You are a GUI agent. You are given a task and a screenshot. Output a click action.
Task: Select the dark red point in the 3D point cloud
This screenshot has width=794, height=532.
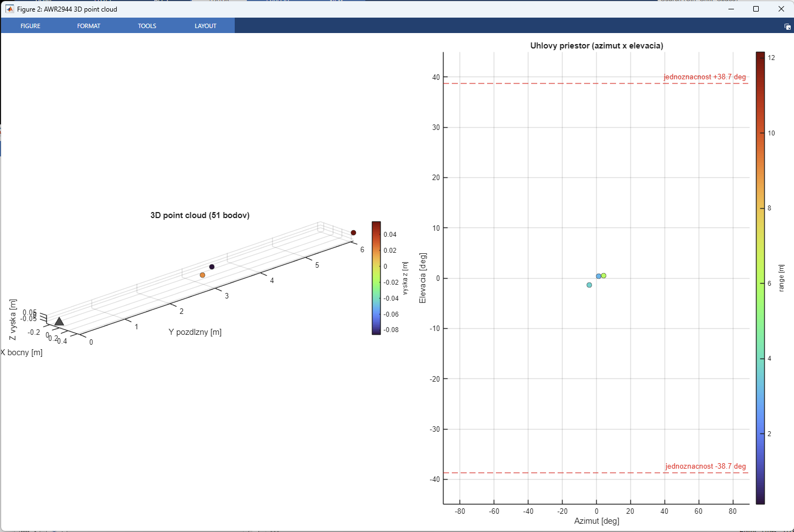(354, 232)
